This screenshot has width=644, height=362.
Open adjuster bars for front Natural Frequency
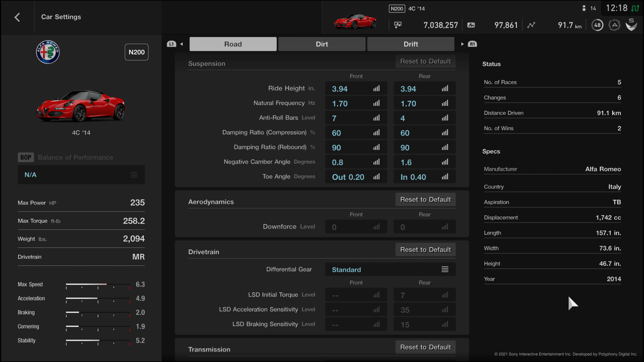coord(377,103)
